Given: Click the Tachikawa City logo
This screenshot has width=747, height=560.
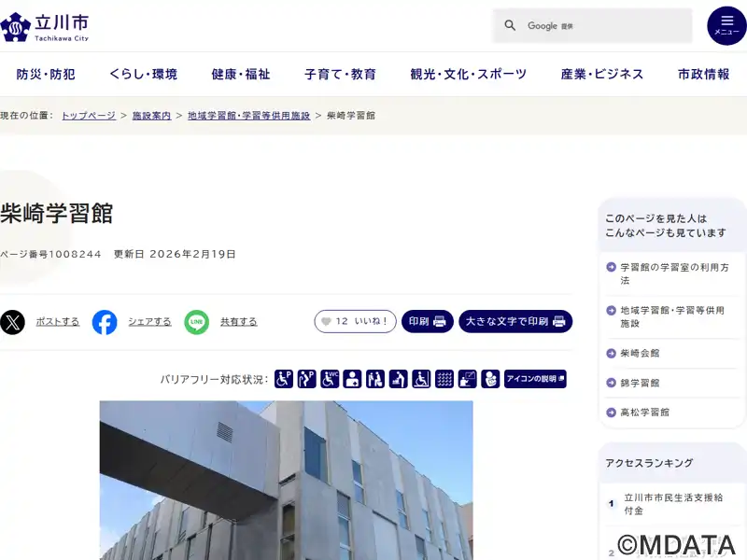Looking at the screenshot, I should point(44,27).
